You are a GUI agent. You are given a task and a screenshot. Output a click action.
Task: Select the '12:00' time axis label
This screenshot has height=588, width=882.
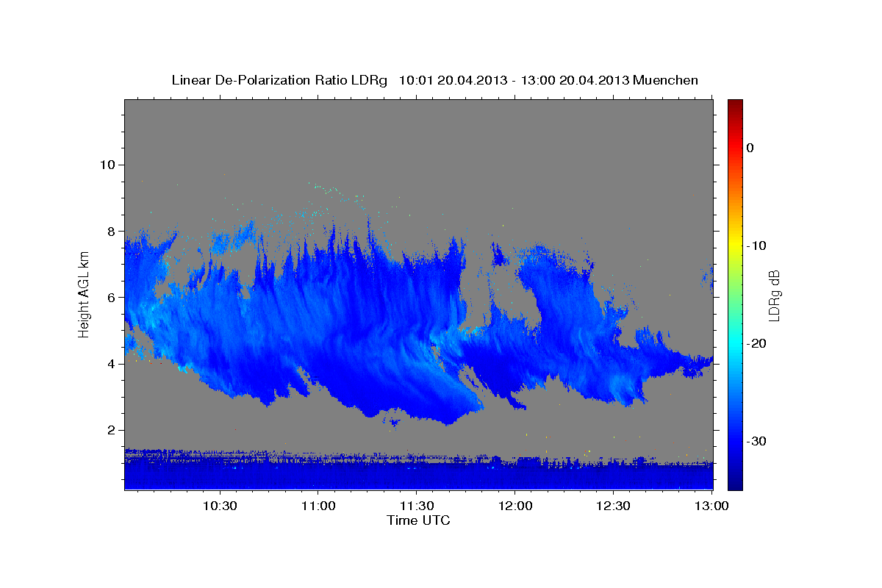514,506
